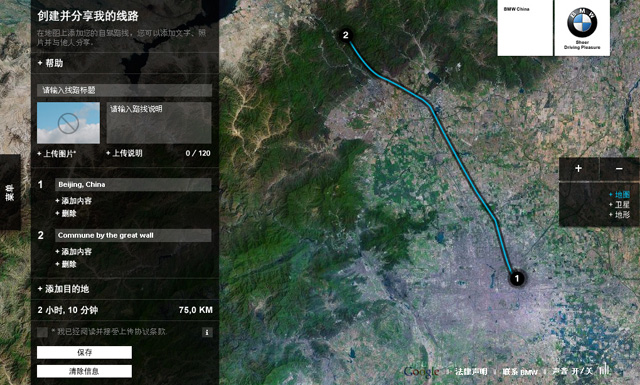The height and width of the screenshot is (385, 640).
Task: Toggle sound via 声音 开/关
Action: point(572,372)
